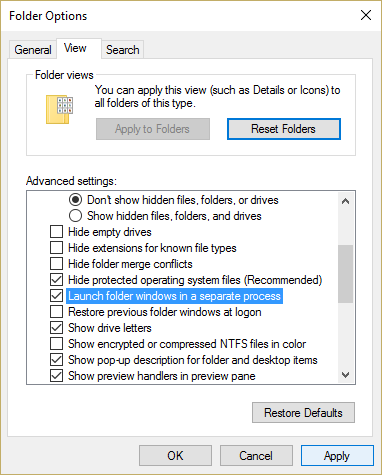Close the Folder Options dialog
The image size is (382, 475).
pyautogui.click(x=366, y=15)
